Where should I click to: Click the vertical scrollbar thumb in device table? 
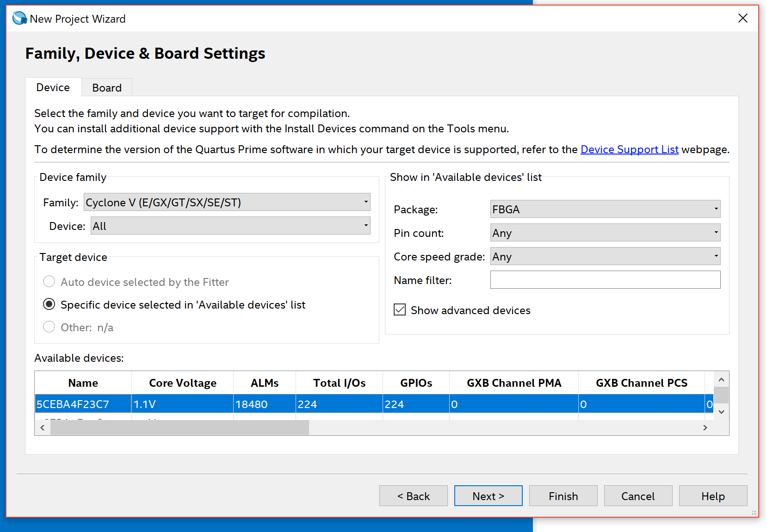[721, 395]
